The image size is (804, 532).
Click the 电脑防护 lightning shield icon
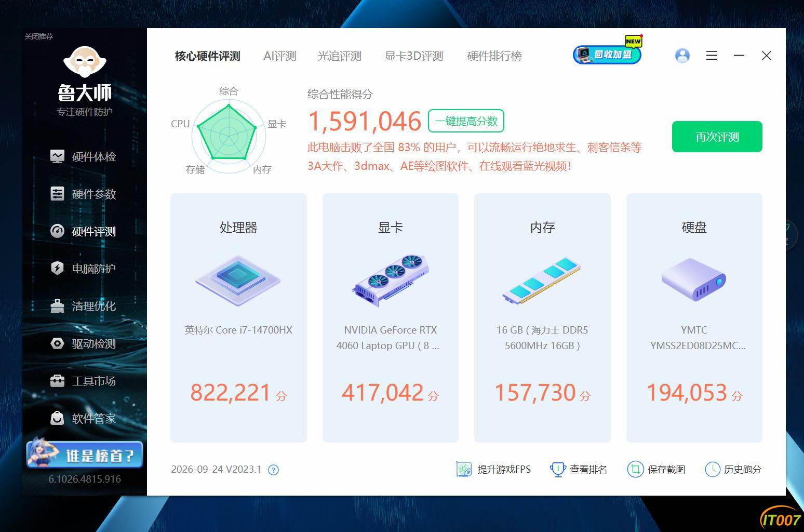pos(57,268)
